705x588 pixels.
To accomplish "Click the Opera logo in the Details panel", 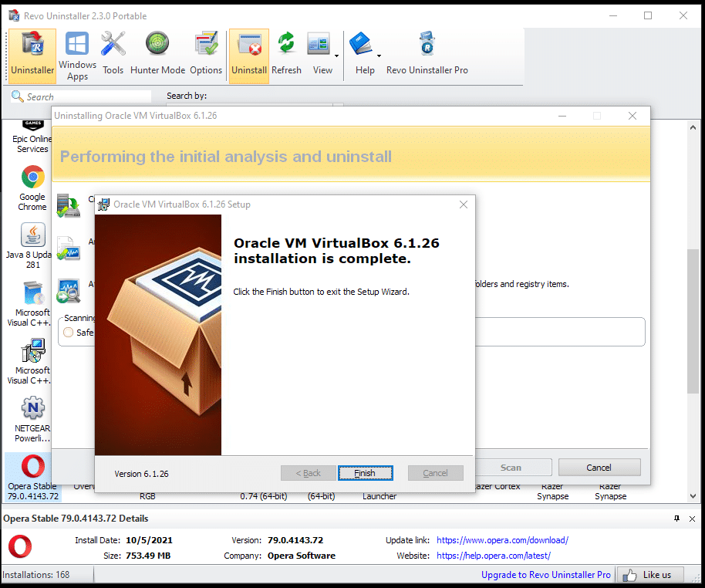I will point(20,546).
